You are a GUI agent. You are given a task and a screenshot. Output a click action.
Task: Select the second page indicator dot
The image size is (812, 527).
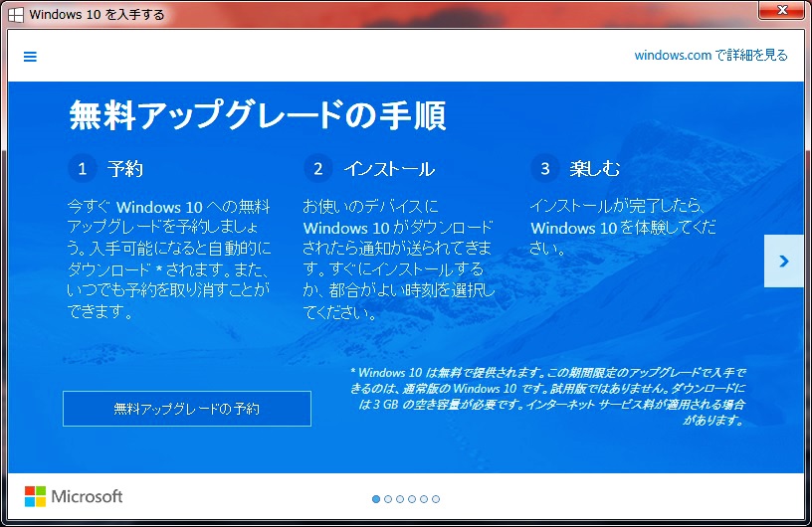click(x=388, y=499)
